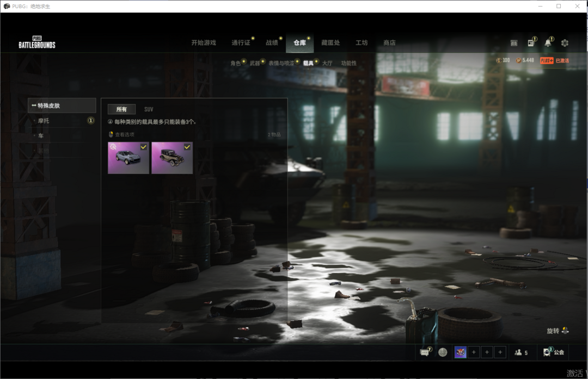
Task: Click the crate icon left of news
Action: pos(514,43)
